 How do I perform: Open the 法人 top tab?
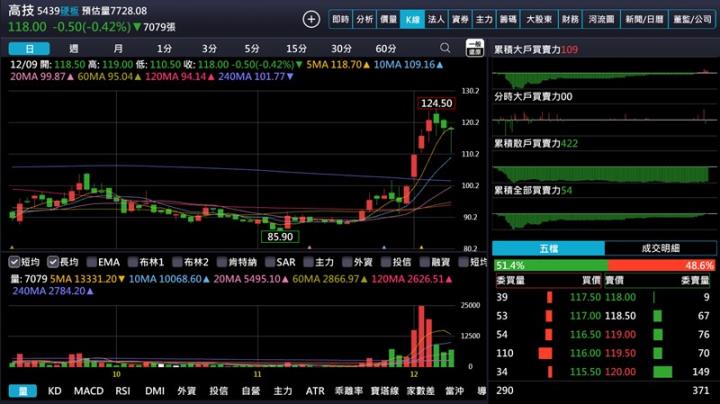[x=436, y=19]
